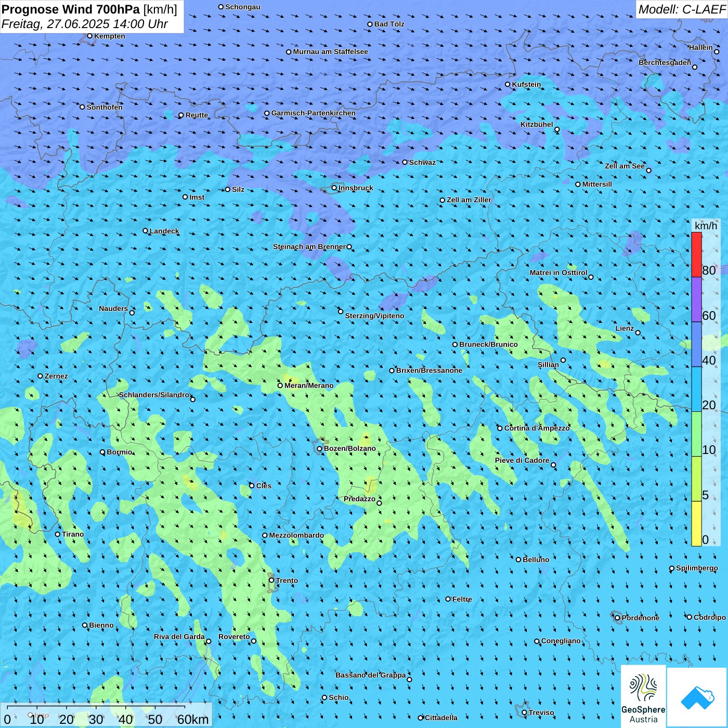728x728 pixels.
Task: Click the Bruneck/Brunico label
Action: 489,344
